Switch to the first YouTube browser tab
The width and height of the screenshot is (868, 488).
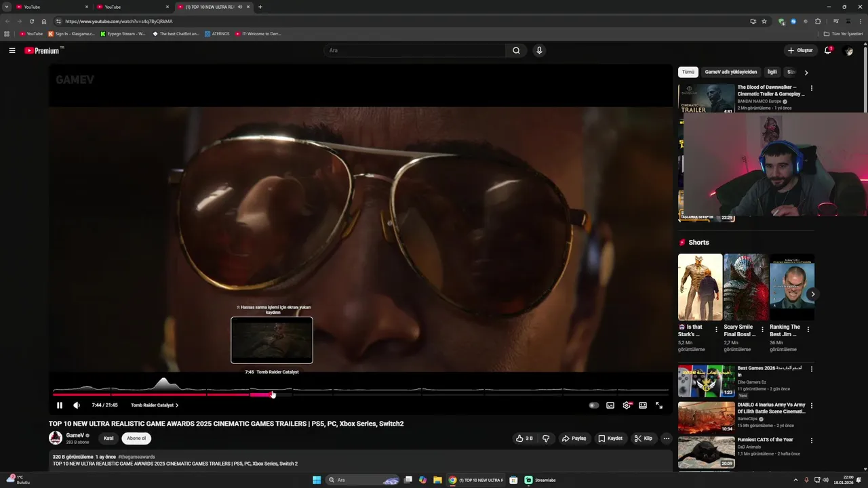(51, 7)
